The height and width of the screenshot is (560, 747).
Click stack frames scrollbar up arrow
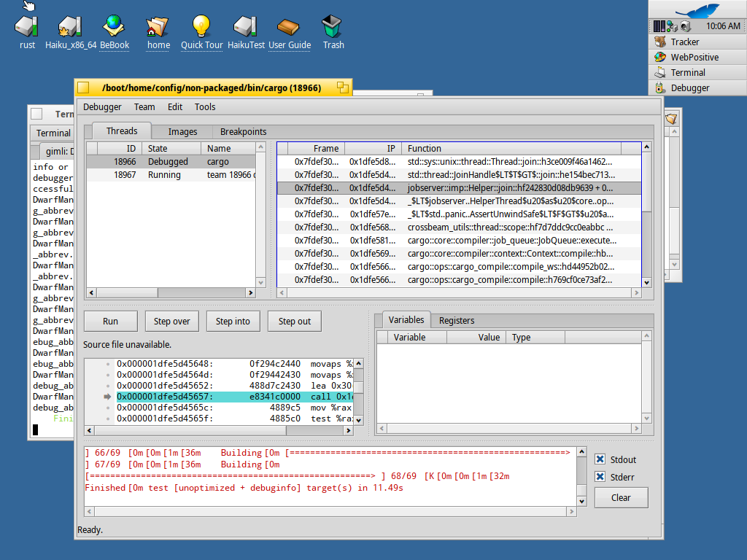click(646, 147)
